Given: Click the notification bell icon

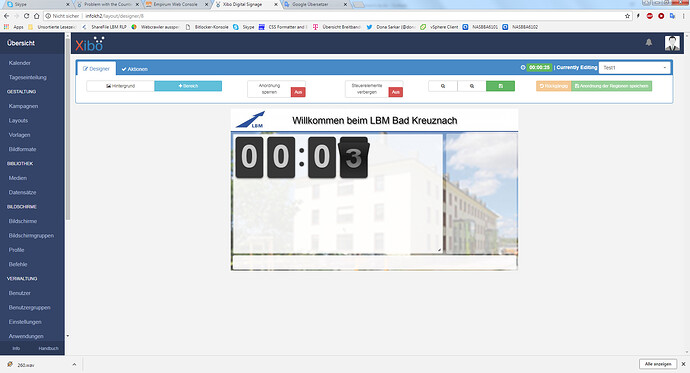Looking at the screenshot, I should pyautogui.click(x=649, y=43).
